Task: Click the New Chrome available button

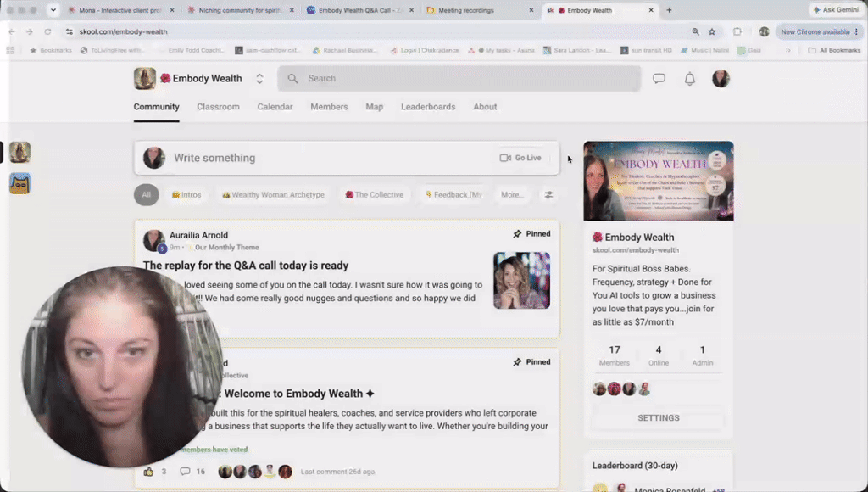Action: [x=820, y=31]
